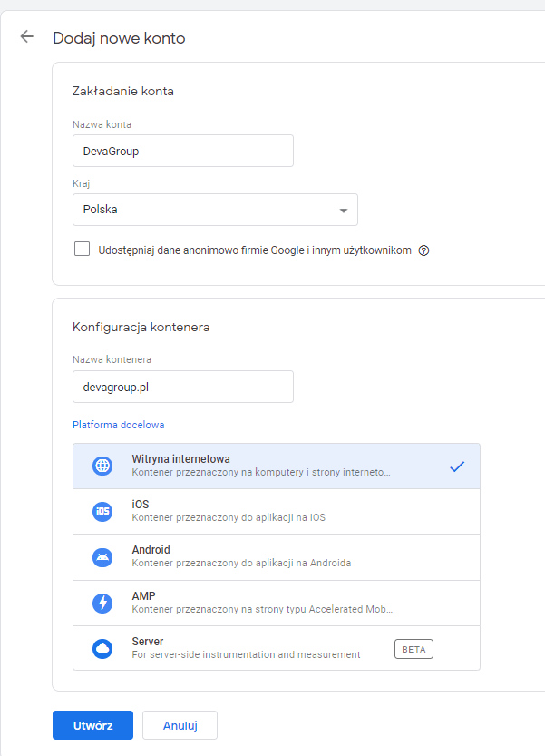
Task: Focus the Nazwa konta input field
Action: click(182, 151)
